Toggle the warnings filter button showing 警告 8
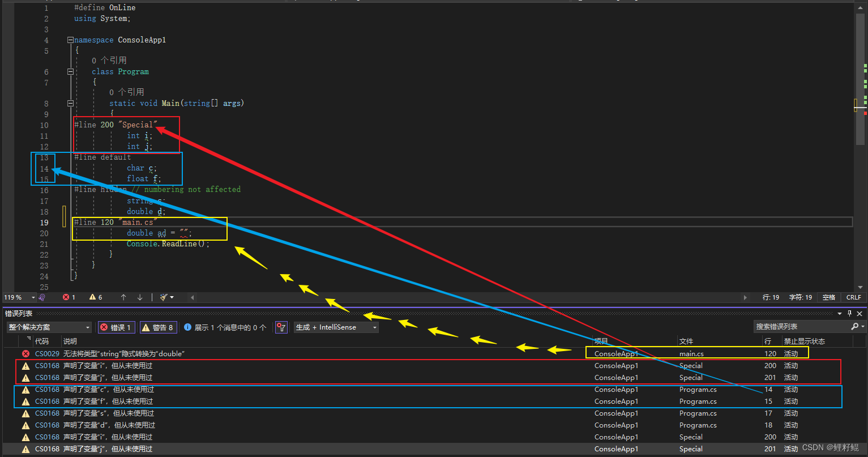Viewport: 868px width, 457px height. tap(158, 327)
